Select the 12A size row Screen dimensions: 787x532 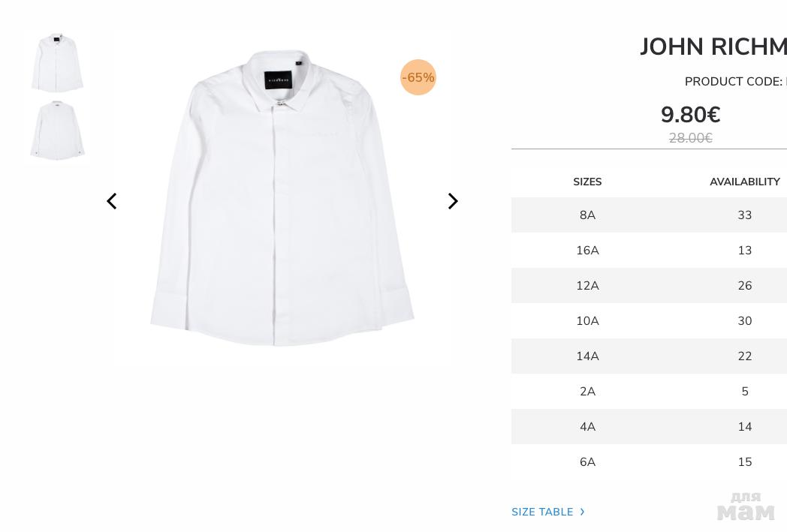587,286
